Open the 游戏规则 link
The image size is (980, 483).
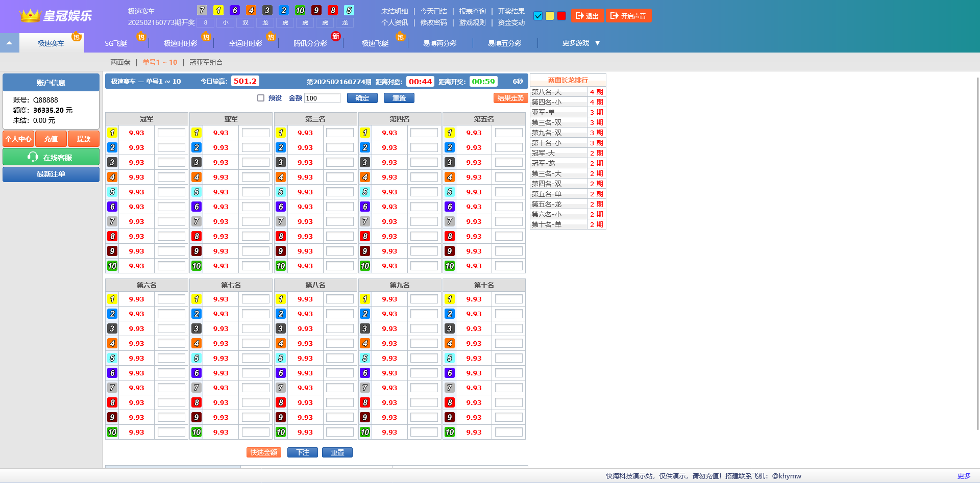click(472, 22)
